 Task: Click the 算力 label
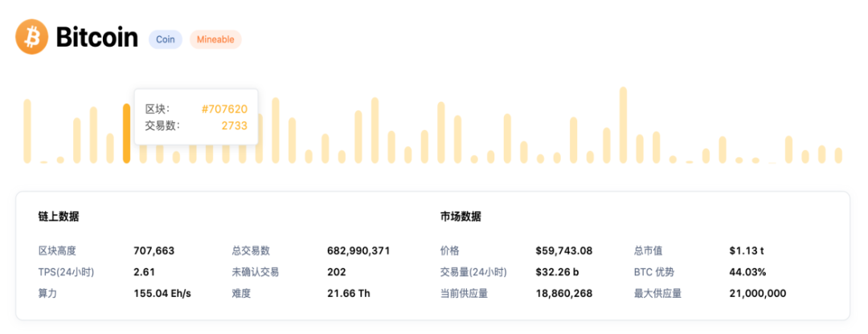(47, 294)
